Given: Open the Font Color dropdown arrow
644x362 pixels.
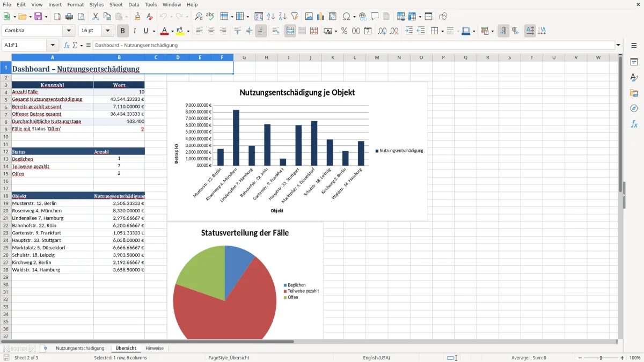Looking at the screenshot, I should (x=172, y=31).
